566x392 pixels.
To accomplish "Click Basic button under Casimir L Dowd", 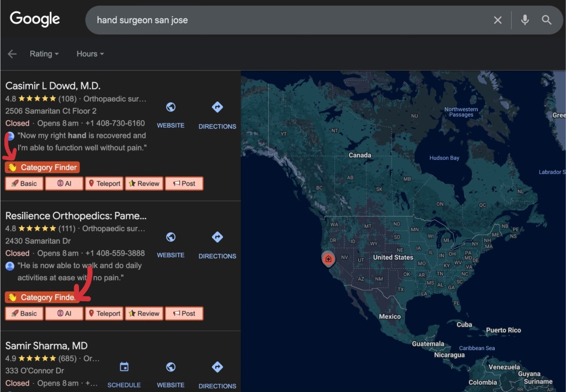I will click(24, 184).
